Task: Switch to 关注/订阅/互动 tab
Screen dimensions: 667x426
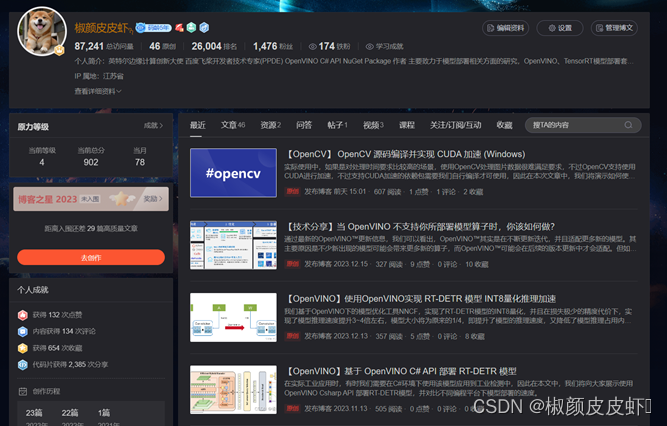Action: pos(455,125)
